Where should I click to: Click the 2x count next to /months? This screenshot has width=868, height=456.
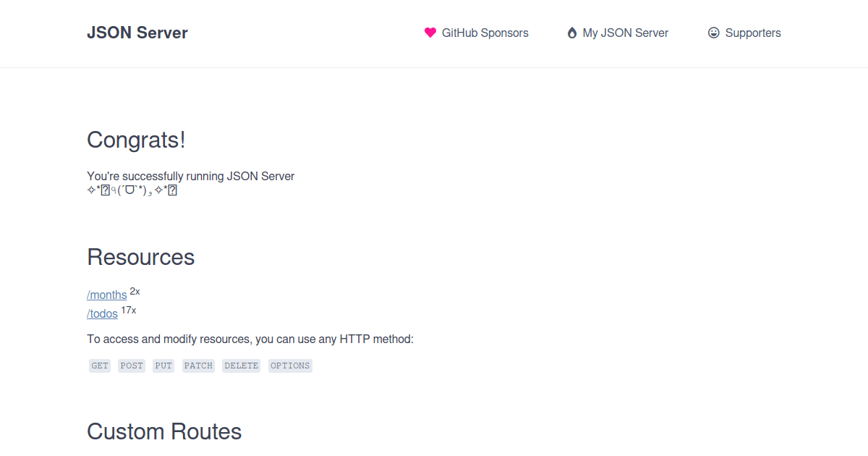(x=135, y=291)
